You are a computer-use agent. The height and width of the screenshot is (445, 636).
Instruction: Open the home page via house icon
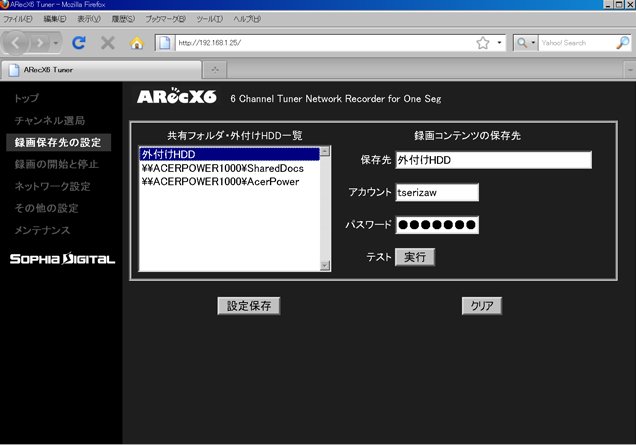137,43
